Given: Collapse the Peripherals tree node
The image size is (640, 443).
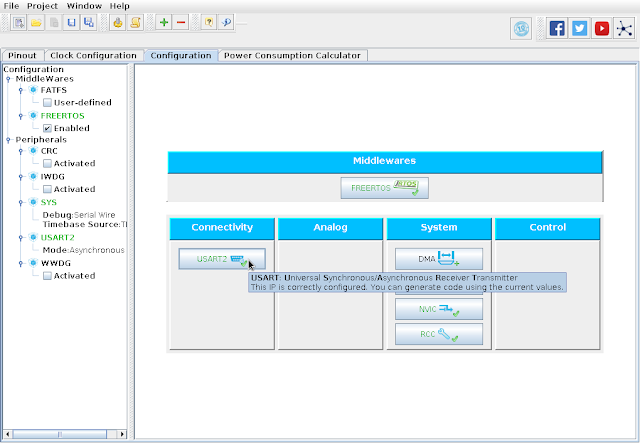Looking at the screenshot, I should coord(8,140).
